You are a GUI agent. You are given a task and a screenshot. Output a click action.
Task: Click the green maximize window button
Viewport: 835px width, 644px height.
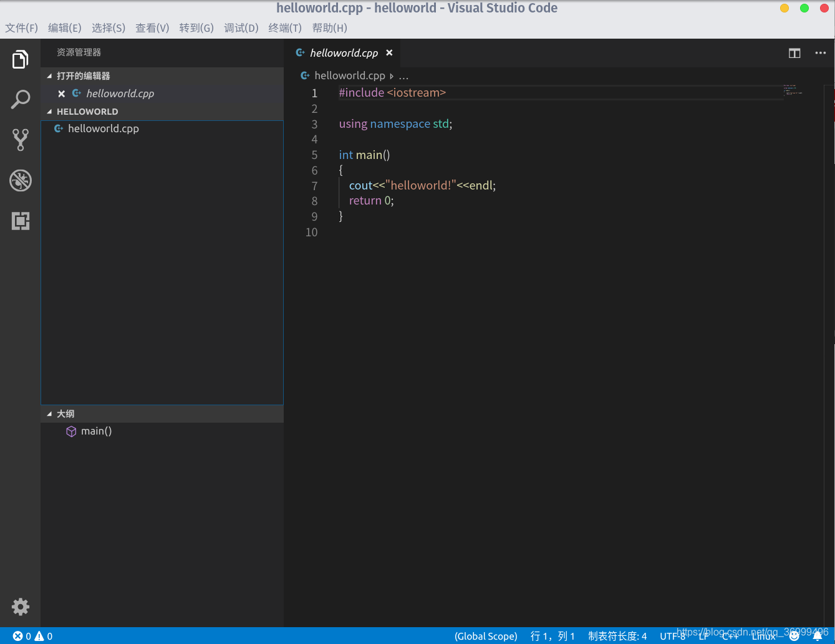(x=804, y=8)
